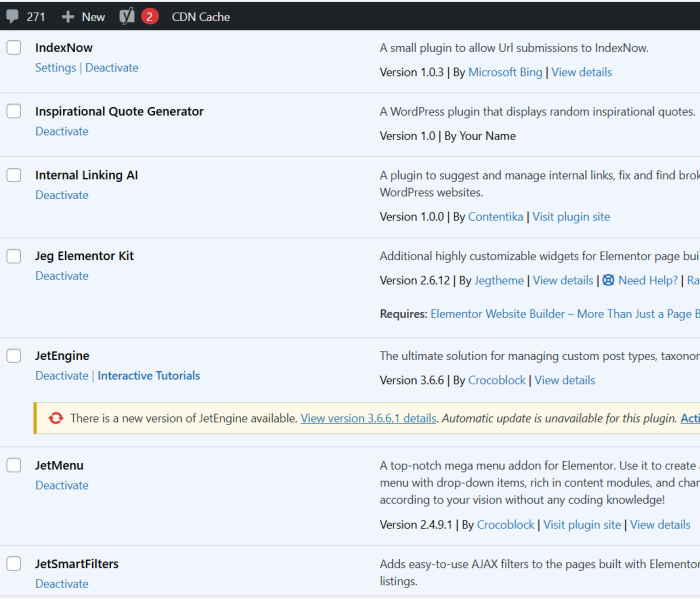
Task: Open the CDN Cache admin bar menu
Action: [200, 17]
